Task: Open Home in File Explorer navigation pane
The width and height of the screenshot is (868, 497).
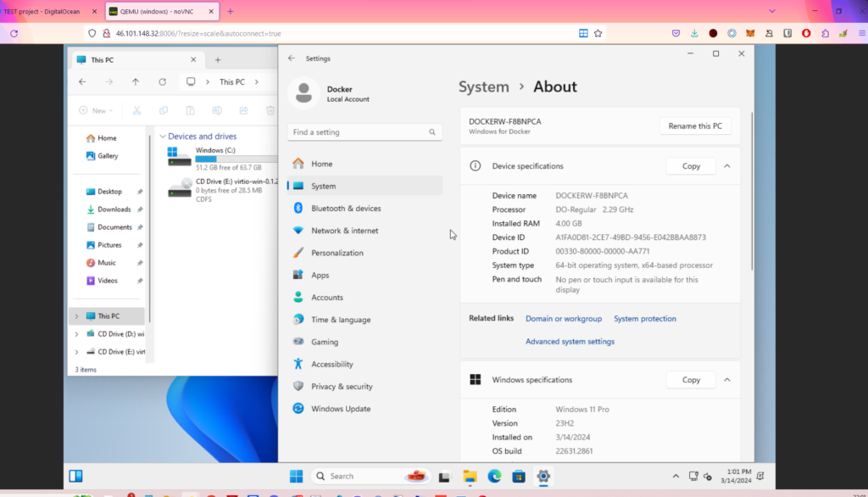Action: coord(107,138)
